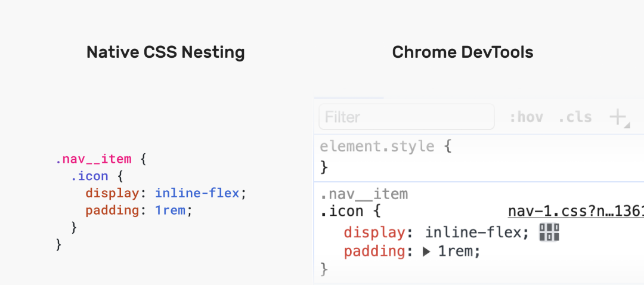The height and width of the screenshot is (285, 644).
Task: Toggle the :hov element state panel
Action: coord(526,117)
